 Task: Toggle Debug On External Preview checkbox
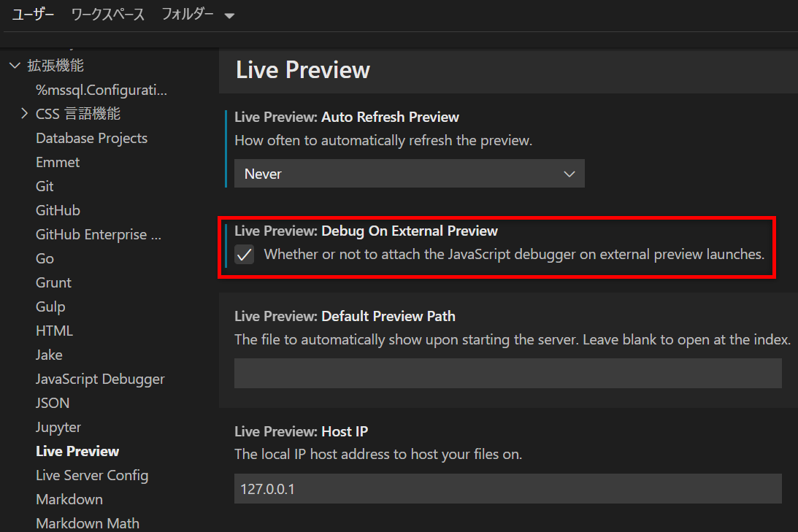(245, 255)
